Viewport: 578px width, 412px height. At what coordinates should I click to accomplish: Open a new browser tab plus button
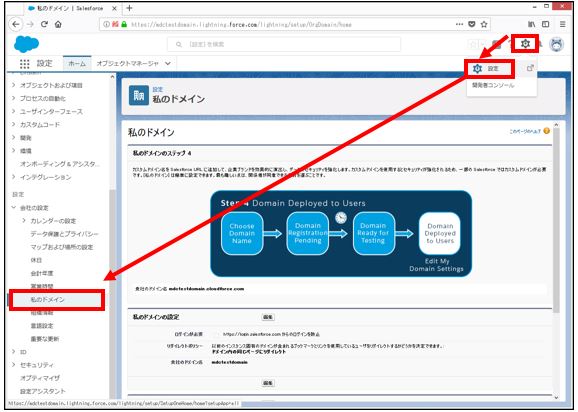point(129,8)
